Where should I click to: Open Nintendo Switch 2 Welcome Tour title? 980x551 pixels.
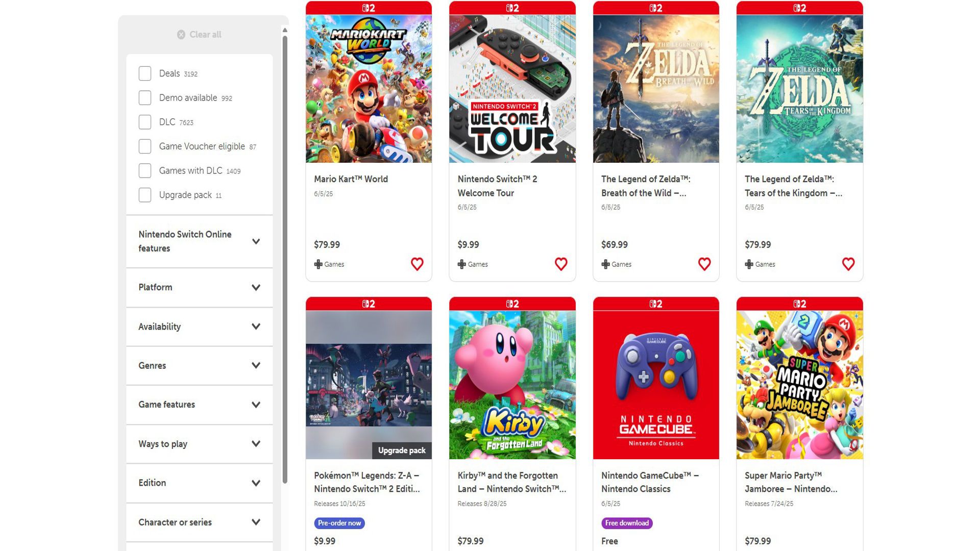(x=497, y=186)
